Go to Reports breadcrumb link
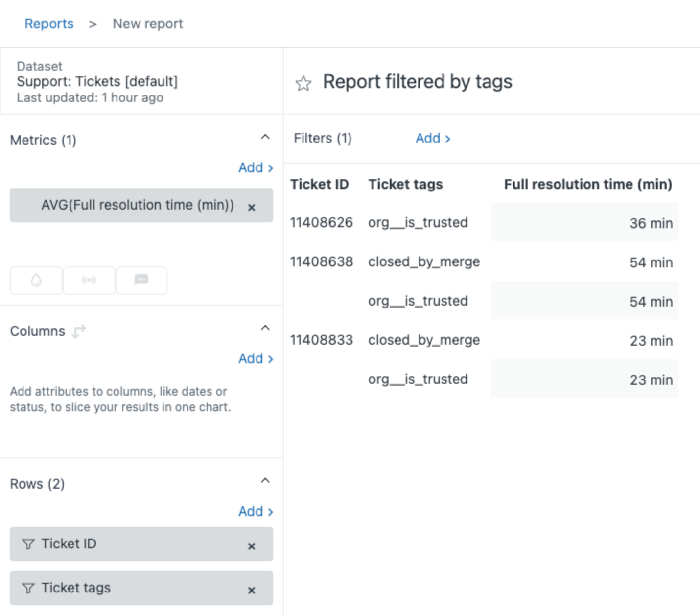Screen dimensions: 700x616 (49, 24)
